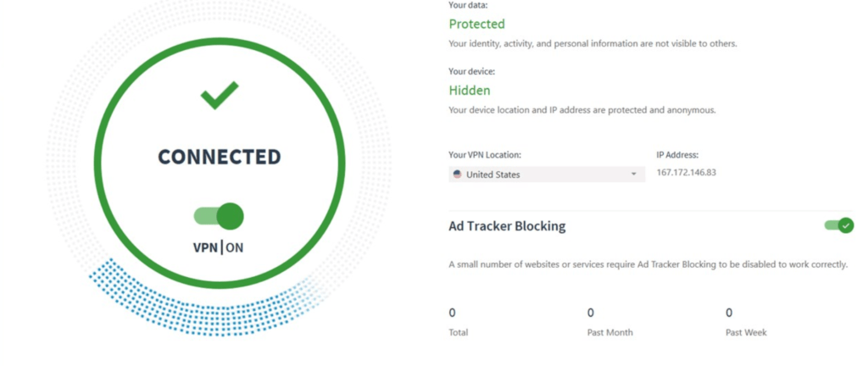Select the United States location box
868x366 pixels.
pos(547,175)
